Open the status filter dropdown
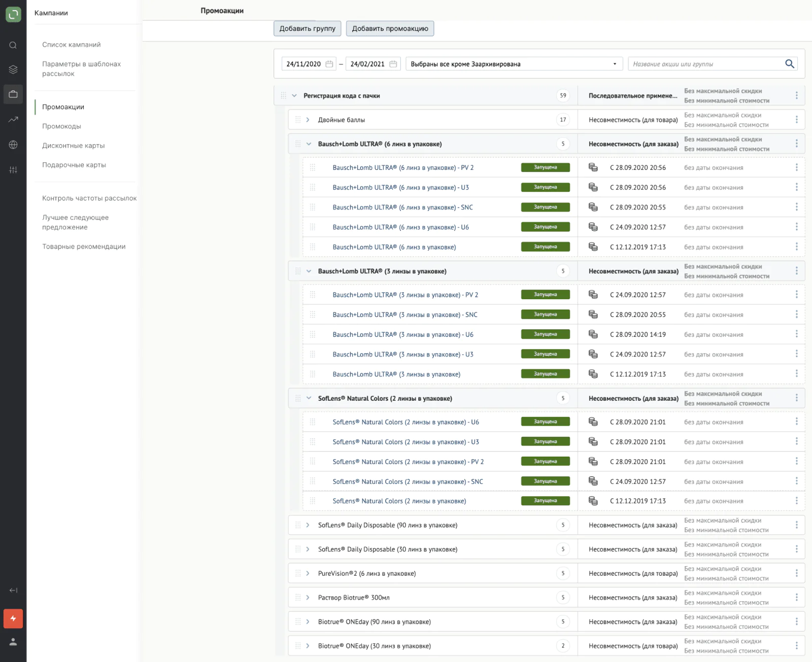This screenshot has height=662, width=812. [514, 64]
